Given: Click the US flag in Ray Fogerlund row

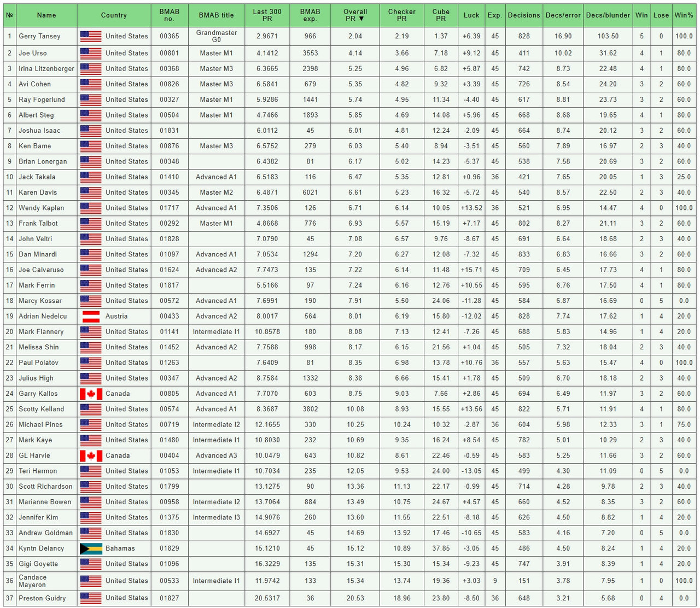Looking at the screenshot, I should [x=91, y=100].
